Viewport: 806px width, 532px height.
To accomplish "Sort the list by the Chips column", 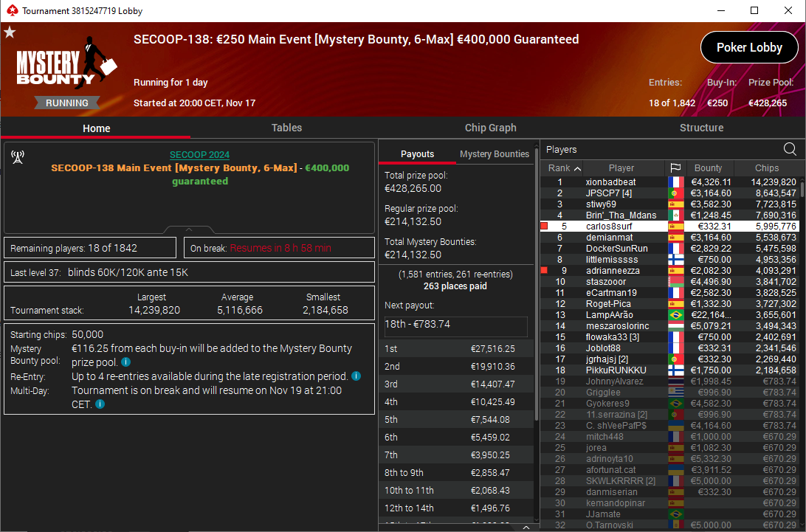I will (x=766, y=168).
